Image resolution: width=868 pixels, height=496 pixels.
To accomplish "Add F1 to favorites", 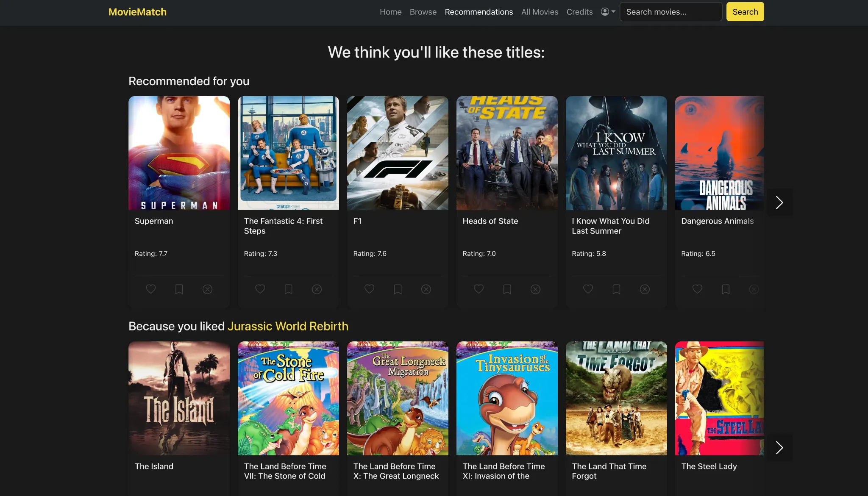I will [x=369, y=289].
